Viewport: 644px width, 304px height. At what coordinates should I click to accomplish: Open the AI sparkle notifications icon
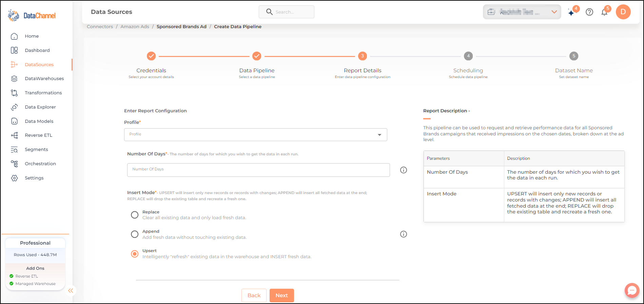572,12
